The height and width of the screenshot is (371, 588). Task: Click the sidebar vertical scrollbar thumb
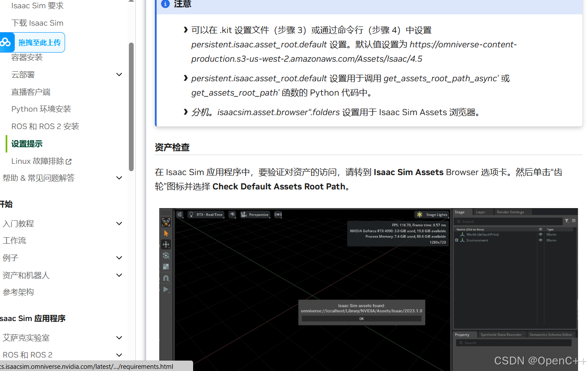click(x=131, y=107)
